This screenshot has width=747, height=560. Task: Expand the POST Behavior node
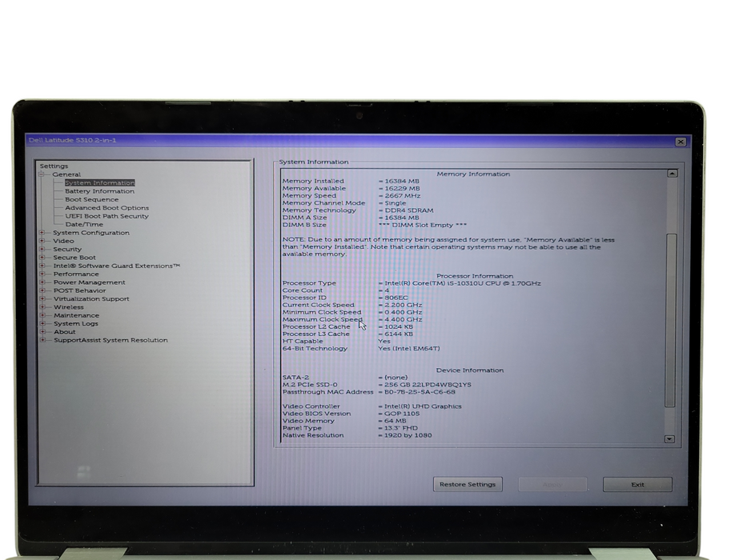42,290
